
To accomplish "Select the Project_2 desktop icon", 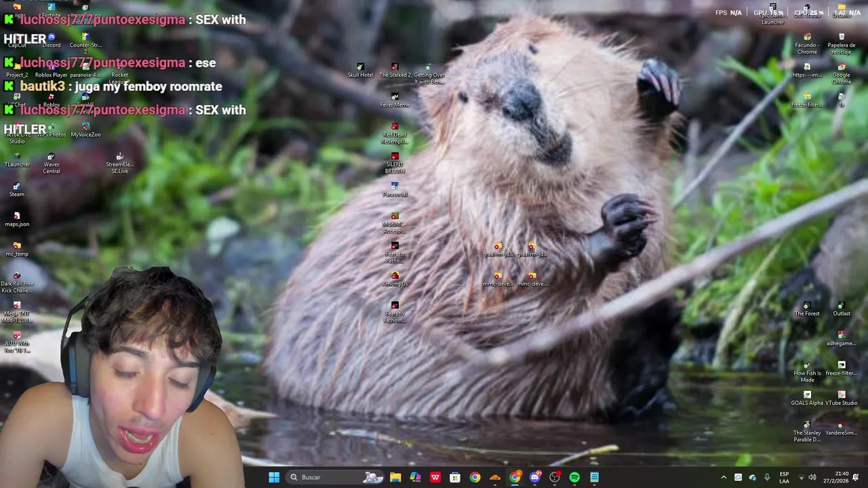I will click(17, 70).
